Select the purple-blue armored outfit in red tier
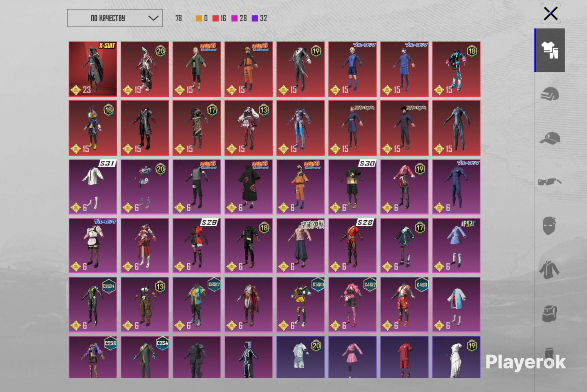587x392 pixels. pyautogui.click(x=301, y=128)
